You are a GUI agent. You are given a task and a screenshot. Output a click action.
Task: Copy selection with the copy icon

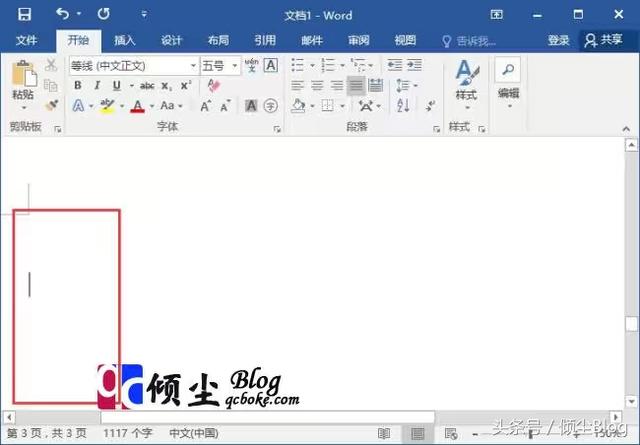[x=51, y=85]
